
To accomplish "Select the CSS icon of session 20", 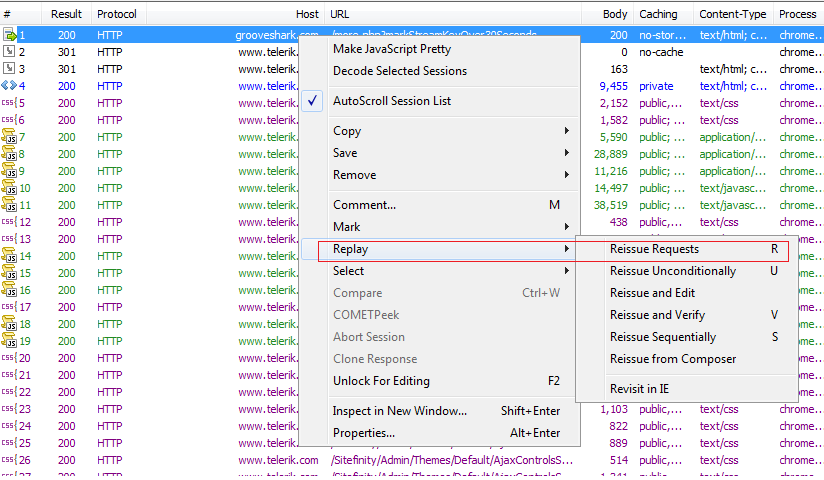I will 9,358.
